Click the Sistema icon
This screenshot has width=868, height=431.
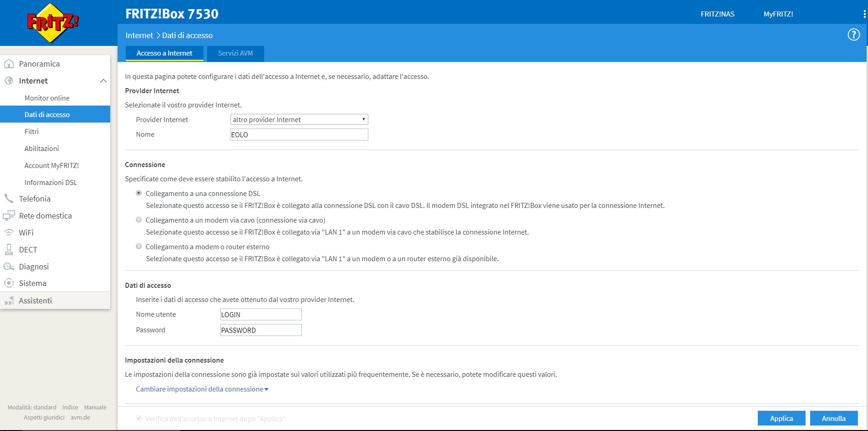click(x=9, y=283)
